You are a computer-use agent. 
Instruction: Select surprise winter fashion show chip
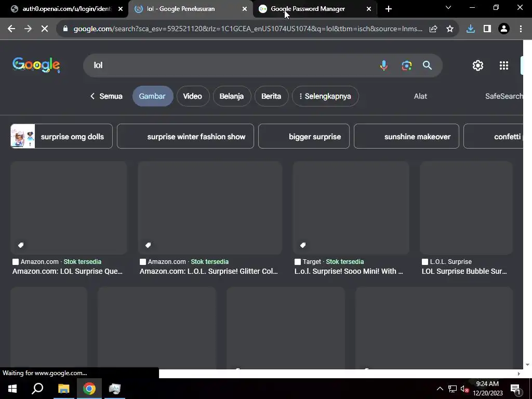click(x=185, y=137)
